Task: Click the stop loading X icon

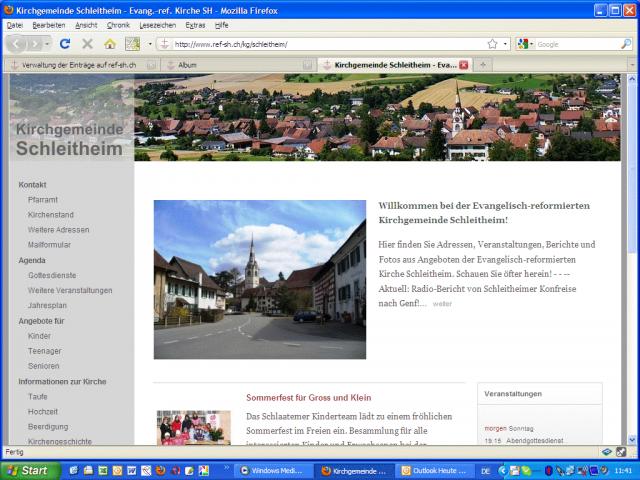Action: 87,44
